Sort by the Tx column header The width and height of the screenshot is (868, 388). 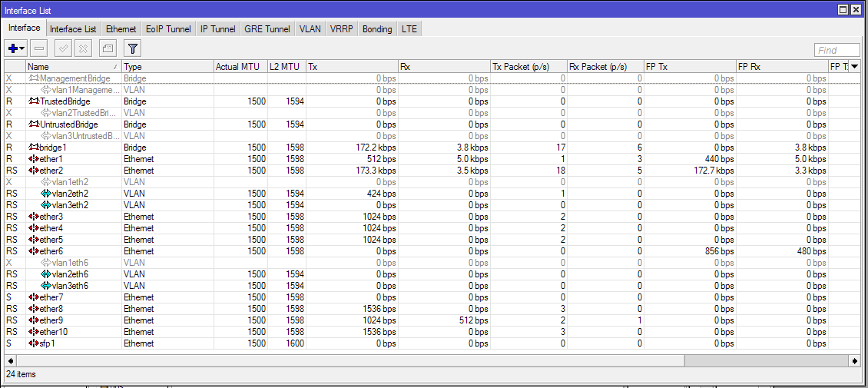352,67
